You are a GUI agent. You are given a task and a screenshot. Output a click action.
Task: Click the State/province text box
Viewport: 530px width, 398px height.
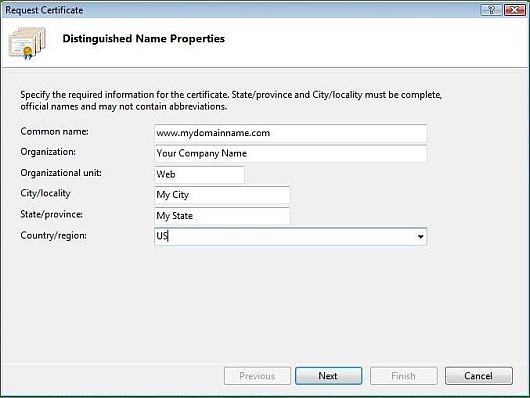(x=222, y=216)
